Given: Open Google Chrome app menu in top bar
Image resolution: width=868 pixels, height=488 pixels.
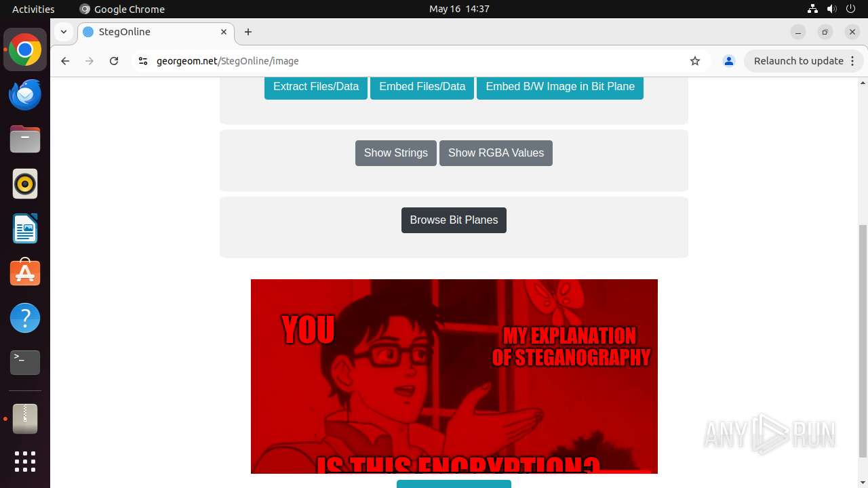Looking at the screenshot, I should click(122, 9).
